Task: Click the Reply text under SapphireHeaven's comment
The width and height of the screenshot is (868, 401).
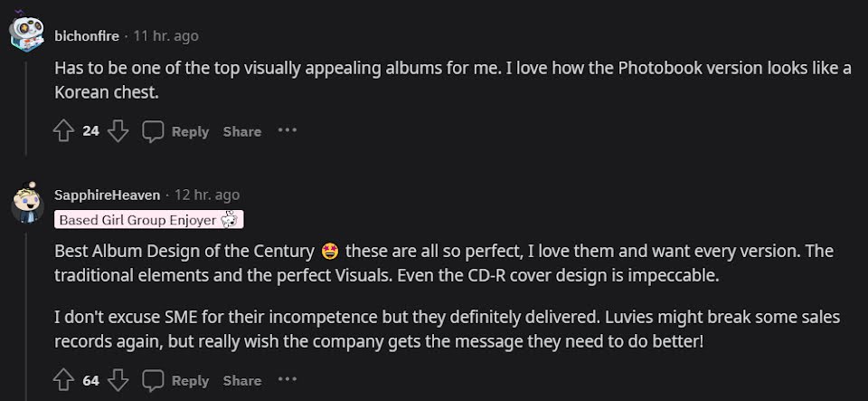Action: [x=190, y=380]
